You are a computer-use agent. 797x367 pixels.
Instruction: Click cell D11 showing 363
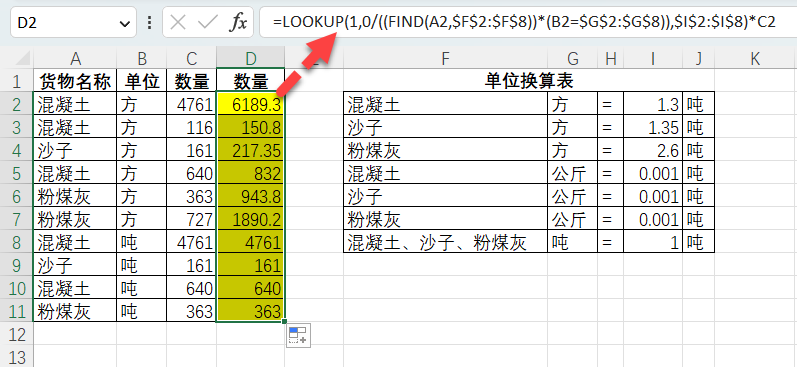tap(251, 311)
